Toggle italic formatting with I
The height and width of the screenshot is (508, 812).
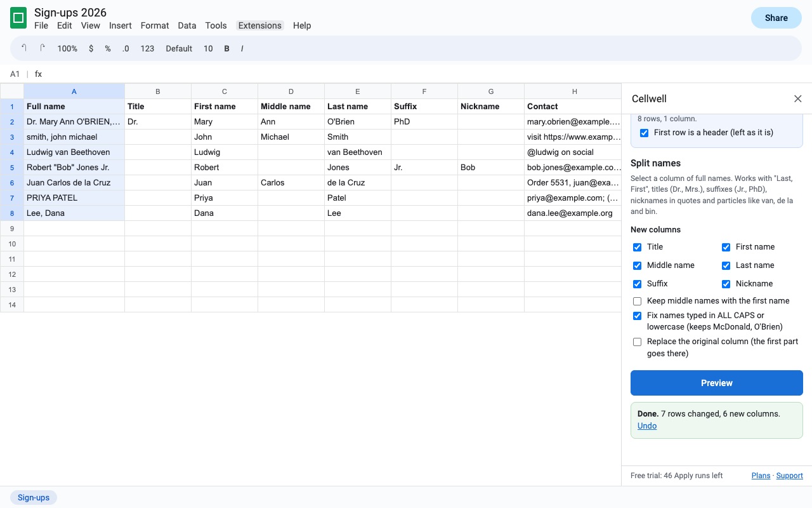pyautogui.click(x=242, y=48)
